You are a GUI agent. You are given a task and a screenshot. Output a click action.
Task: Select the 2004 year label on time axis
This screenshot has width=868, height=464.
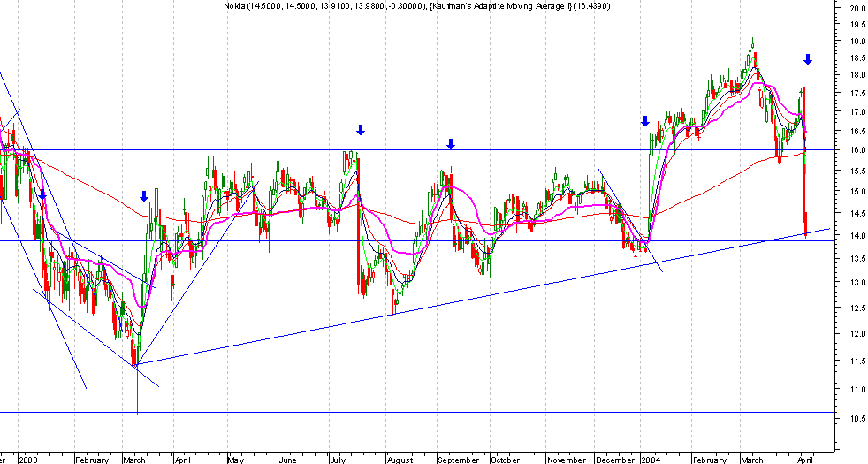point(651,460)
